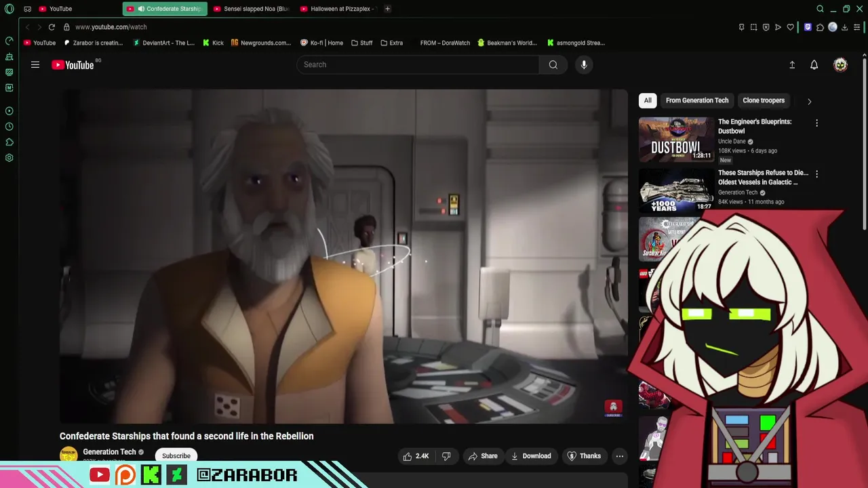The image size is (868, 488).
Task: Expand Extra bookmarks folder
Action: point(392,43)
